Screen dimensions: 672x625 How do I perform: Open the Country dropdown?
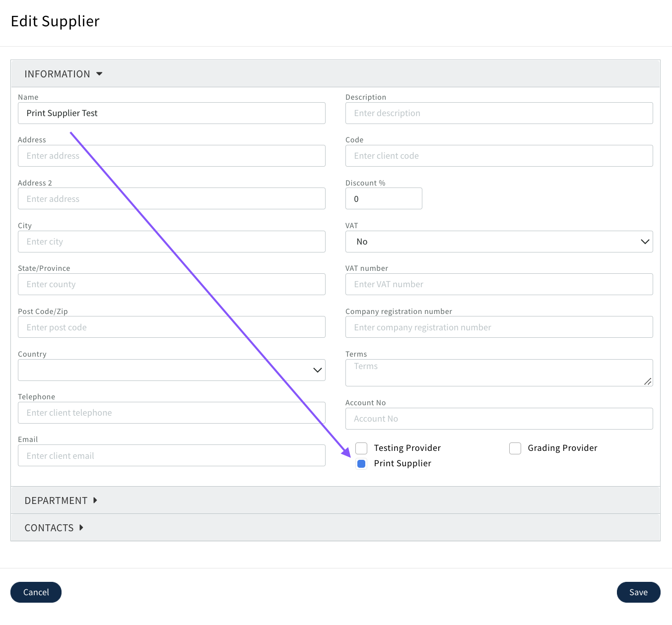(171, 370)
